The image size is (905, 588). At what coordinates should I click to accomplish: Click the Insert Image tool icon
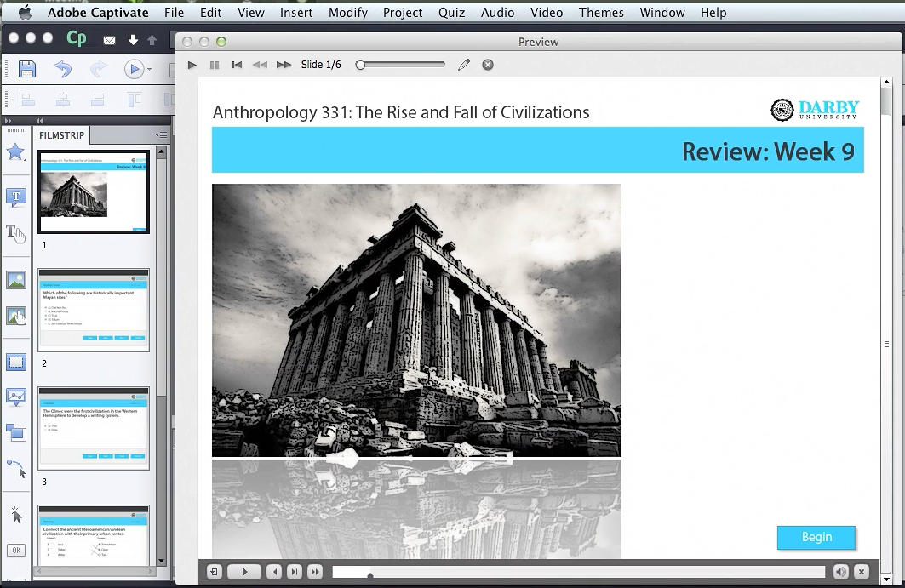coord(15,280)
